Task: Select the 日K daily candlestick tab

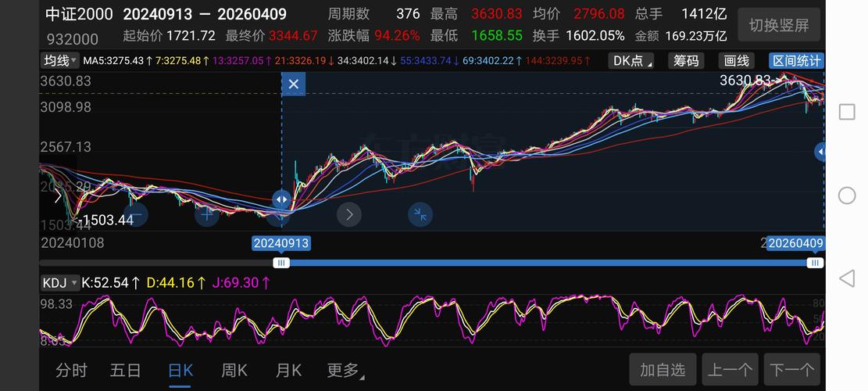Action: 180,370
